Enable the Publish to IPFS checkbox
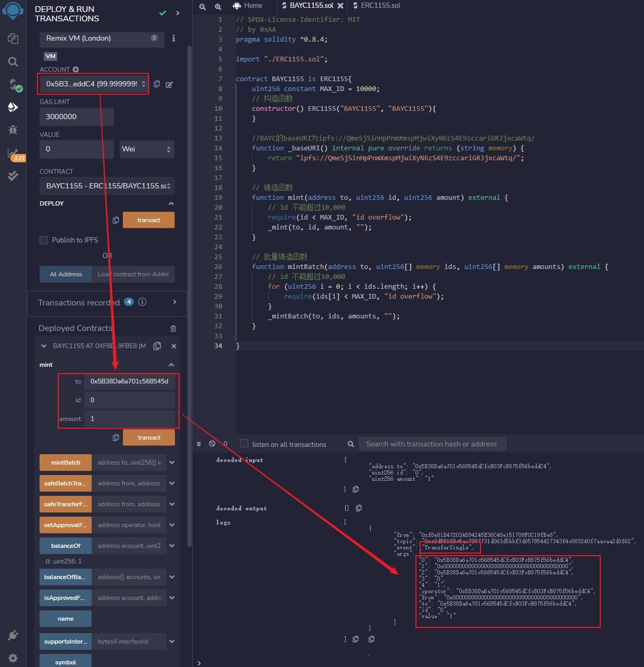The width and height of the screenshot is (644, 667). tap(44, 240)
